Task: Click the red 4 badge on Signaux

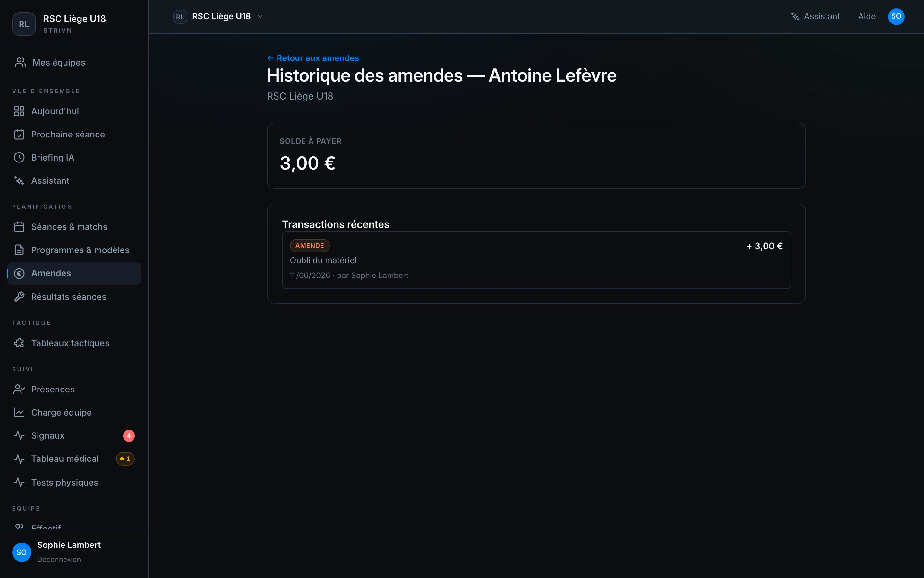Action: (129, 436)
